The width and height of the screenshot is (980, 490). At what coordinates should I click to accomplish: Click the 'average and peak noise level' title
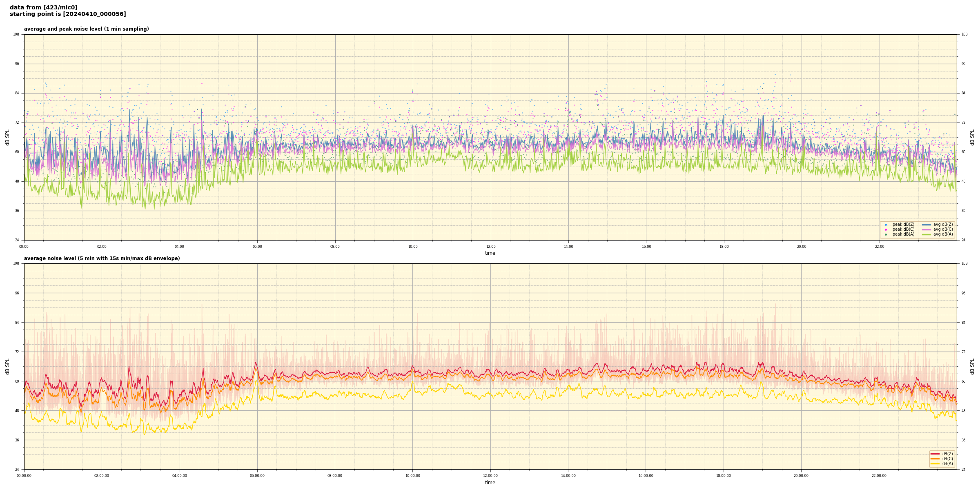click(86, 29)
